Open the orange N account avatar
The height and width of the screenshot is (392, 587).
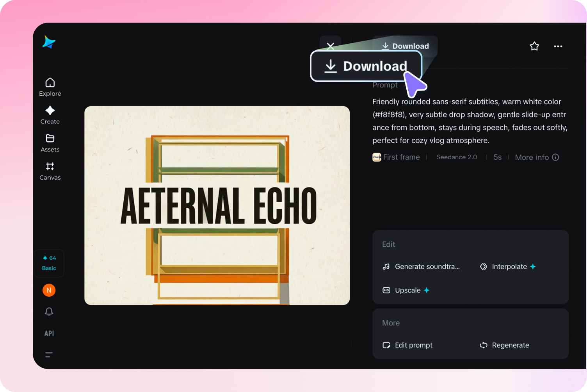pyautogui.click(x=49, y=290)
